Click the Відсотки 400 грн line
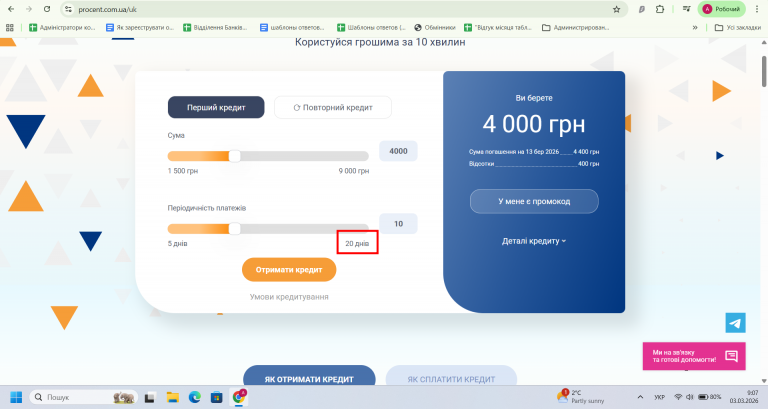Image resolution: width=768 pixels, height=409 pixels. [x=534, y=164]
